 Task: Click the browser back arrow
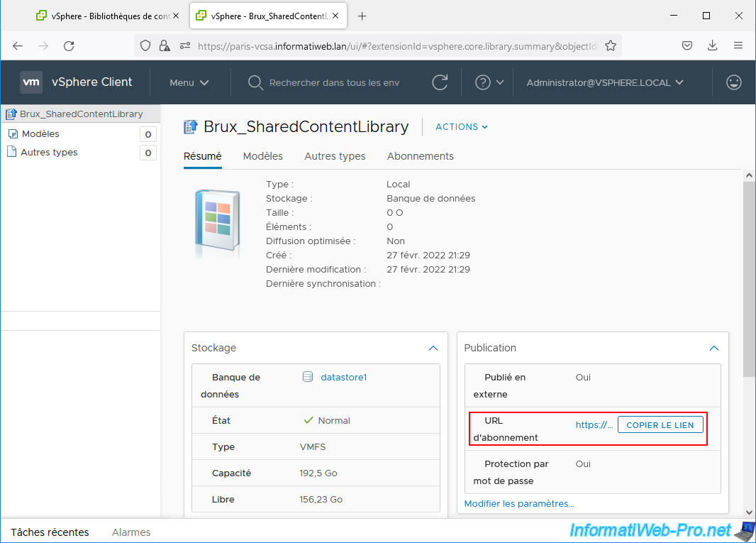[18, 46]
